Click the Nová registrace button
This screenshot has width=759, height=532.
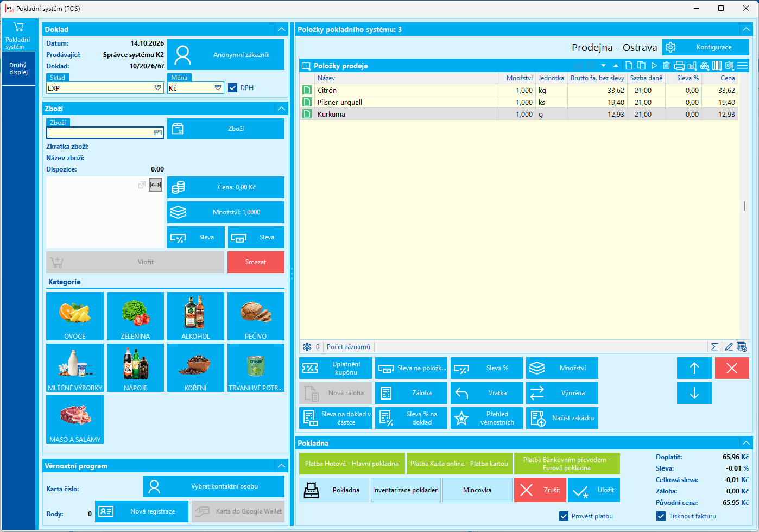pos(142,511)
